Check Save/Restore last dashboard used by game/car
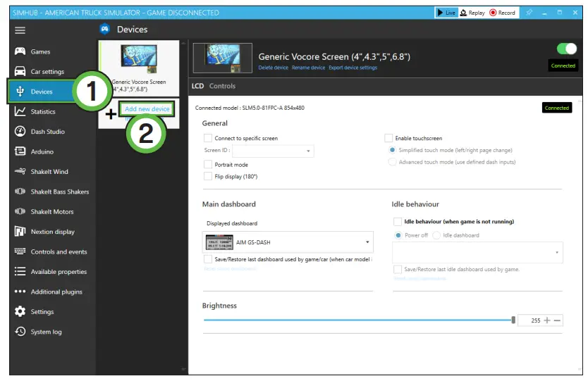This screenshot has width=588, height=381. (x=208, y=259)
